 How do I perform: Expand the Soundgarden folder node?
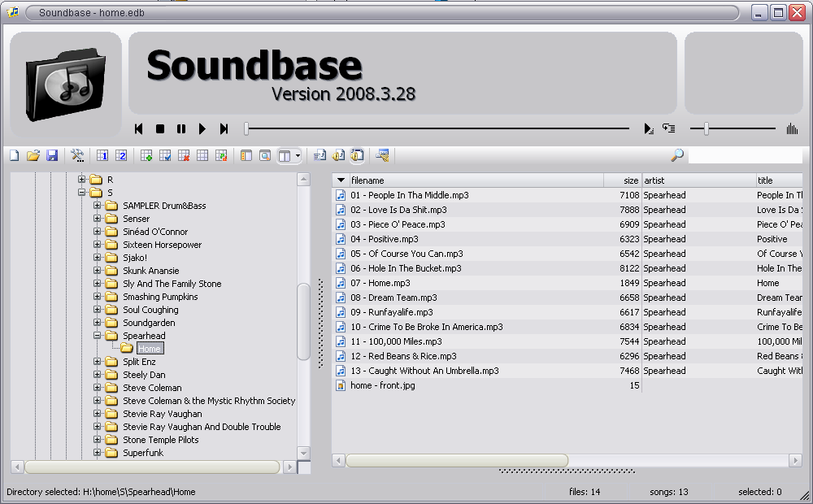pyautogui.click(x=97, y=323)
